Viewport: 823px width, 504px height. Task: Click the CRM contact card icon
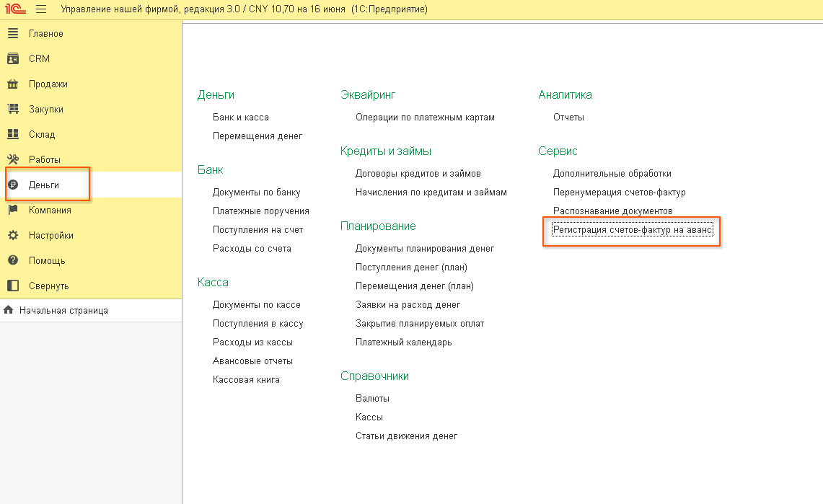[13, 58]
